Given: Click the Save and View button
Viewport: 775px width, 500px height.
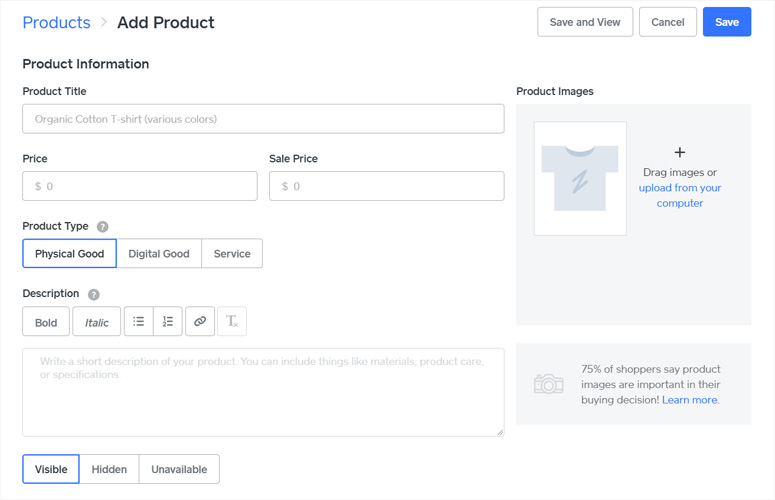Looking at the screenshot, I should [585, 22].
